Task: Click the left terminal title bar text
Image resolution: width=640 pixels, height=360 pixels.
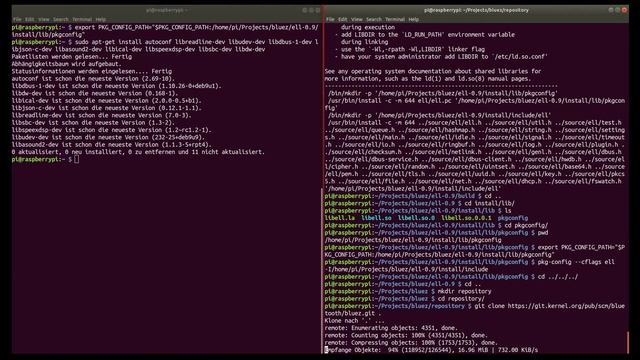Action: pos(166,10)
